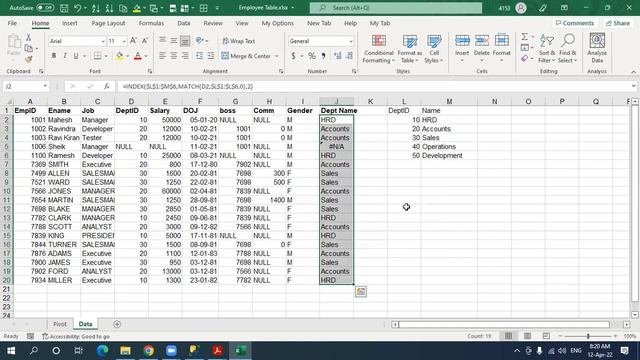The image size is (640, 360).
Task: Open Conditional Formatting menu
Action: (379, 49)
